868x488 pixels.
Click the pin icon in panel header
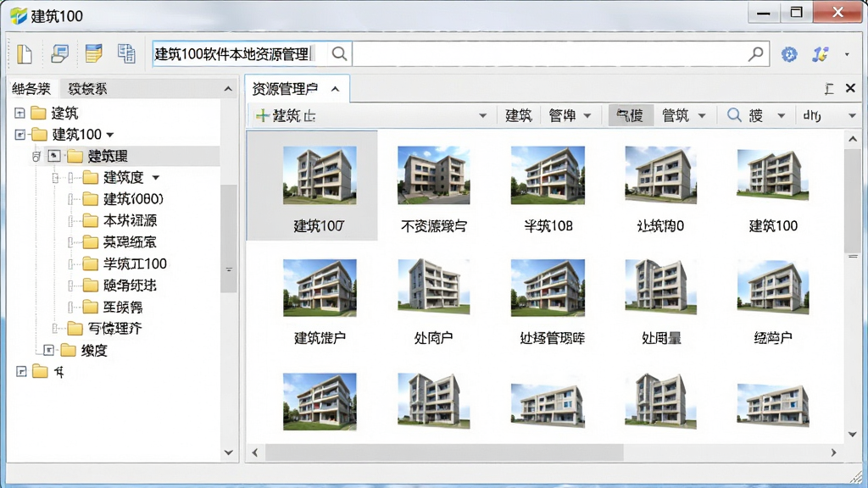(829, 88)
